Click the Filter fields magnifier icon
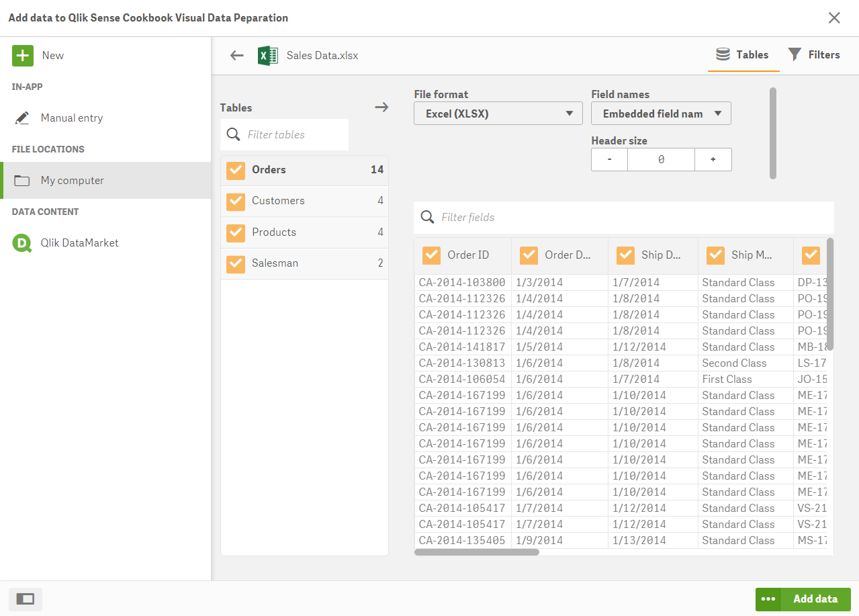859x616 pixels. (426, 217)
